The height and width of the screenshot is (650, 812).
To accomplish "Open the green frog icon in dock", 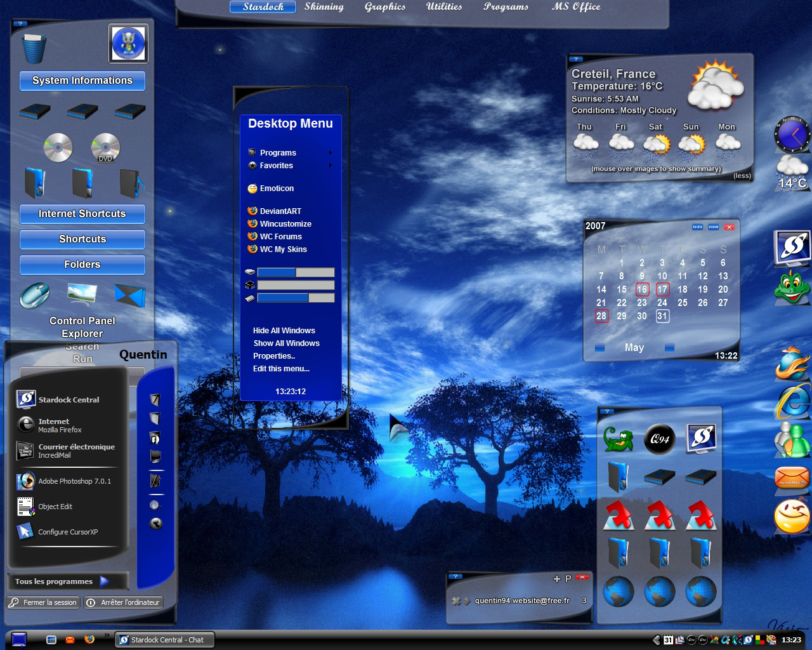I will click(x=792, y=288).
